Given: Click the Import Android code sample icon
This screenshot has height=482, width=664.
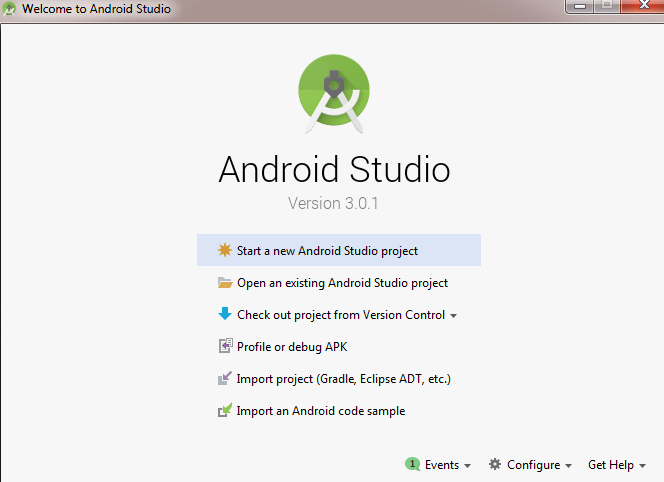Looking at the screenshot, I should (x=224, y=410).
